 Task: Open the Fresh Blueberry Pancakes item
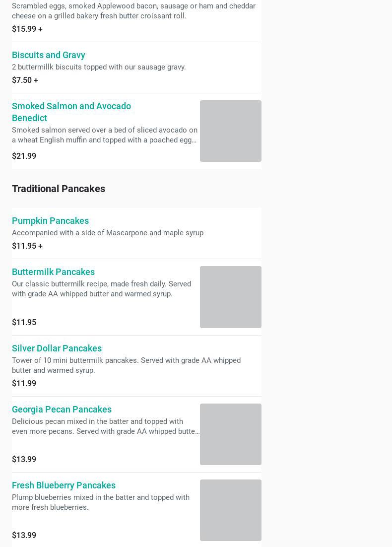[x=64, y=485]
